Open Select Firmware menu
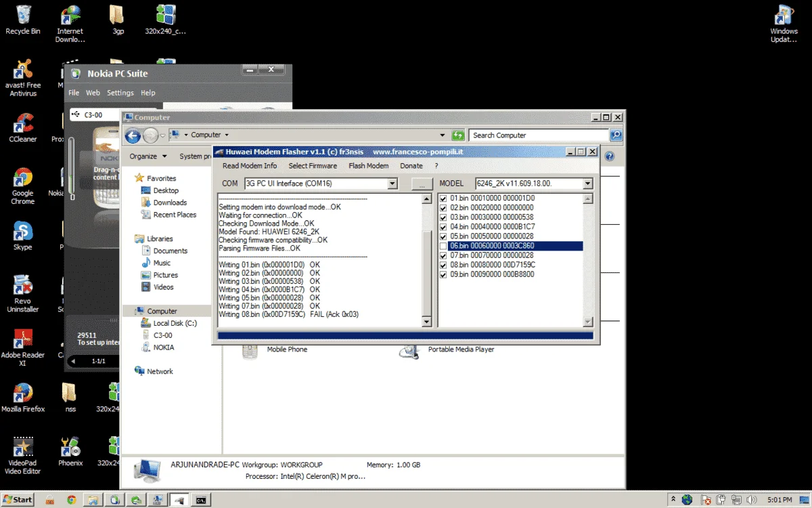The height and width of the screenshot is (508, 812). tap(313, 166)
